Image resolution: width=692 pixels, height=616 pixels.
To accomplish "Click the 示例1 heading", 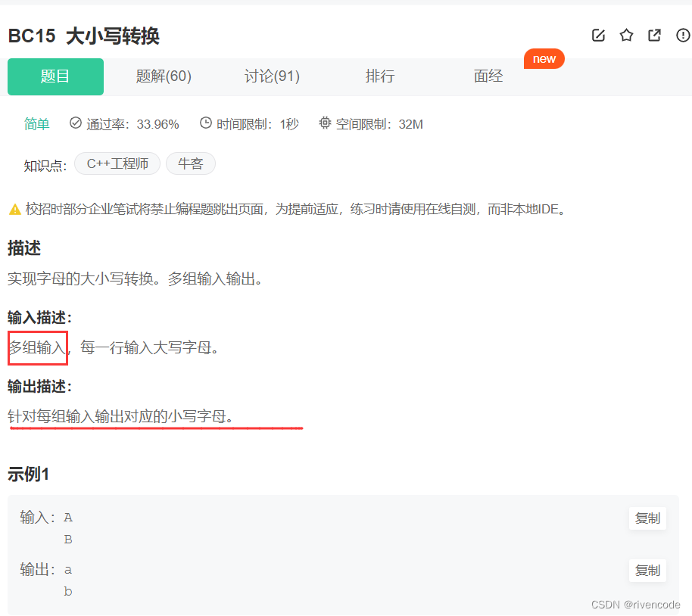I will [x=28, y=474].
